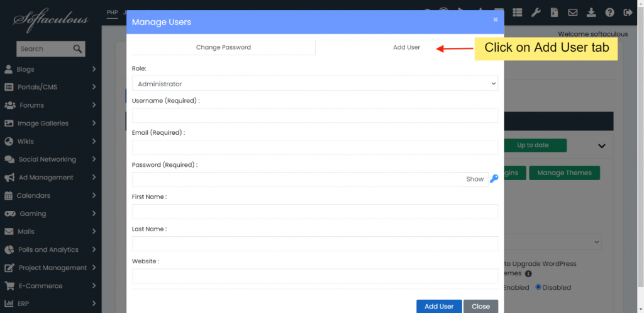Click the search magnifier icon
644x313 pixels.
click(77, 49)
